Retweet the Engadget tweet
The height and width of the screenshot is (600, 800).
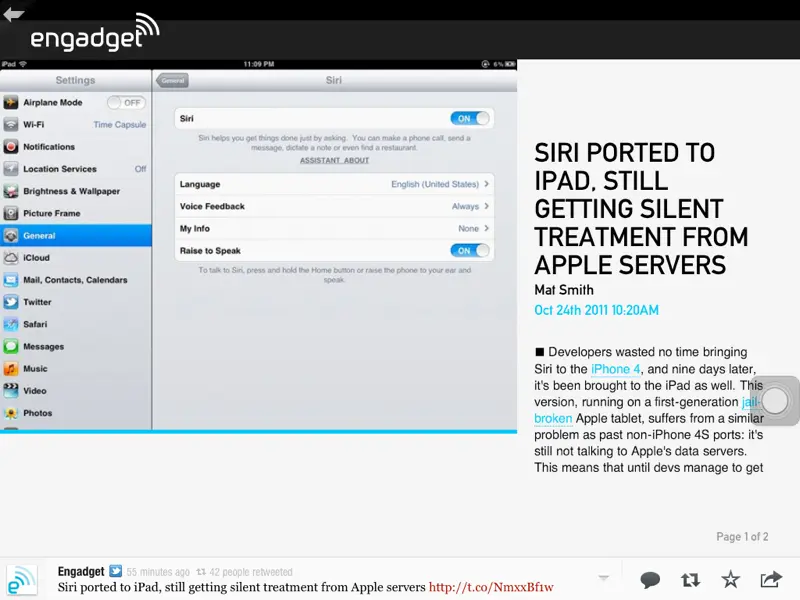(690, 579)
